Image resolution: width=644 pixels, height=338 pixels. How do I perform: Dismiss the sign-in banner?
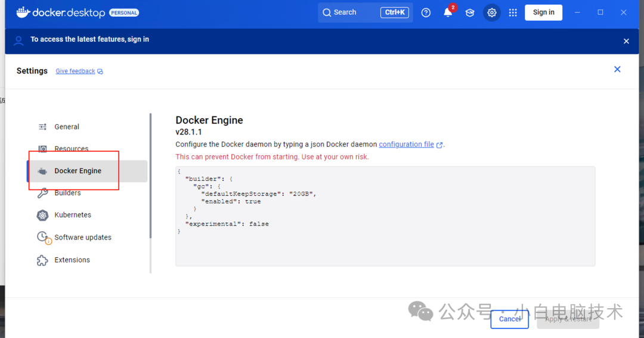point(626,41)
